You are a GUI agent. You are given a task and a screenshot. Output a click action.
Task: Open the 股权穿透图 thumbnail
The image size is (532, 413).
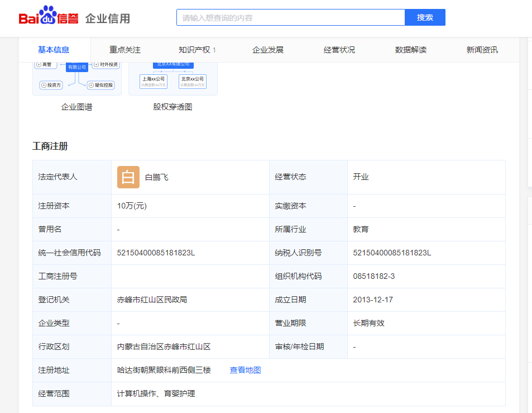point(172,79)
